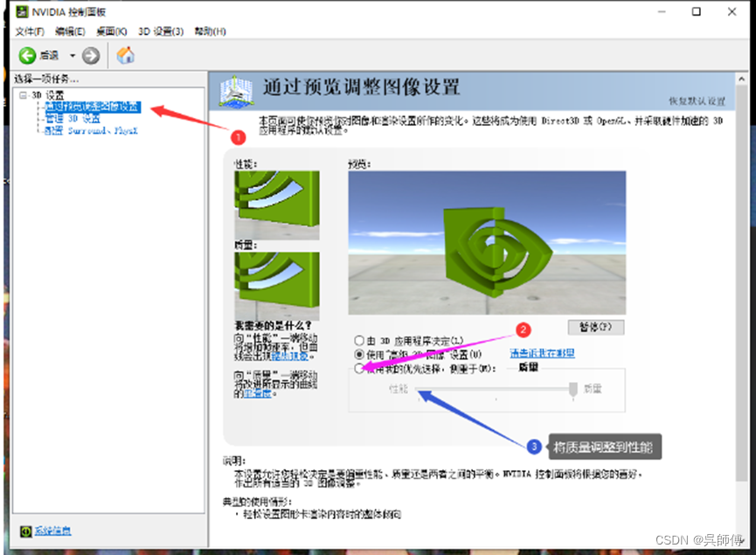Select 由 3D 应用程序决定 radio button
756x555 pixels.
tap(359, 340)
